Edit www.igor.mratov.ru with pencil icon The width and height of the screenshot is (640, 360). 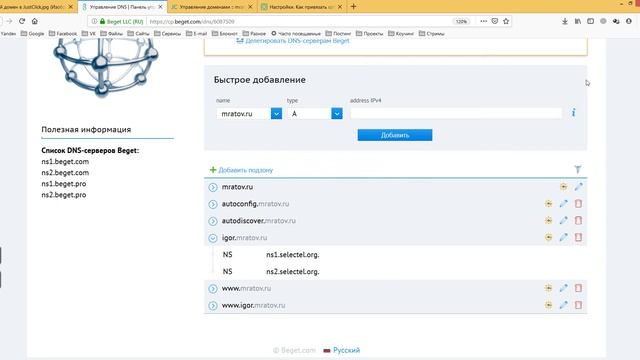pyautogui.click(x=563, y=305)
